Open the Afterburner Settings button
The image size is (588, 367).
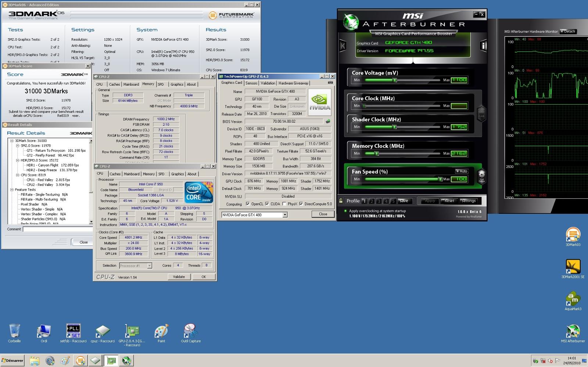tap(469, 201)
